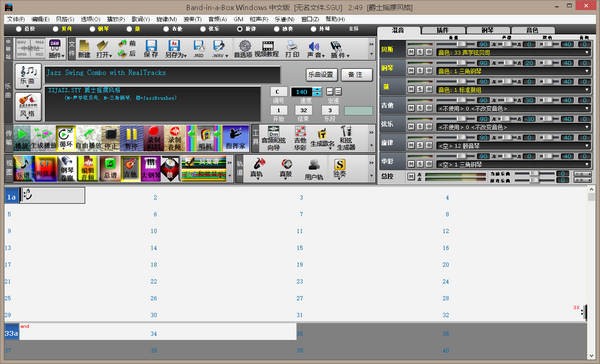Click the 生成歌名 generate title icon

point(322,138)
